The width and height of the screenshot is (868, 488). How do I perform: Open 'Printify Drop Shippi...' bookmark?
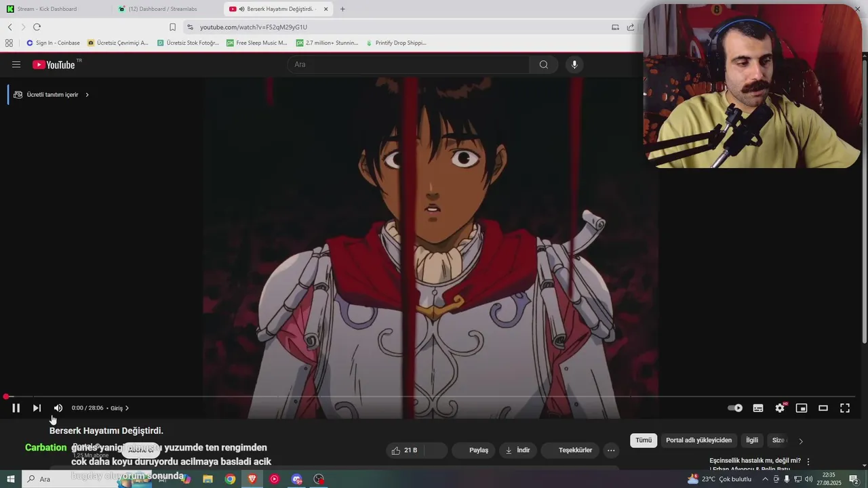396,43
